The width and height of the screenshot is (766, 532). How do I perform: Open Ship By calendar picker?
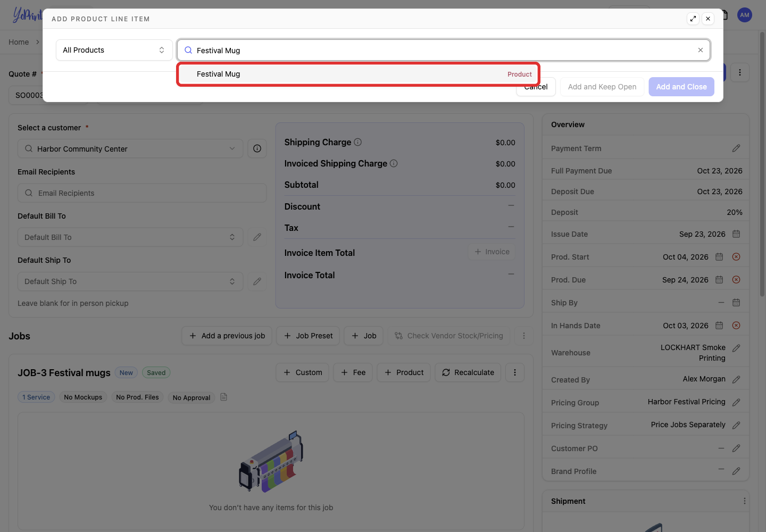pyautogui.click(x=736, y=303)
